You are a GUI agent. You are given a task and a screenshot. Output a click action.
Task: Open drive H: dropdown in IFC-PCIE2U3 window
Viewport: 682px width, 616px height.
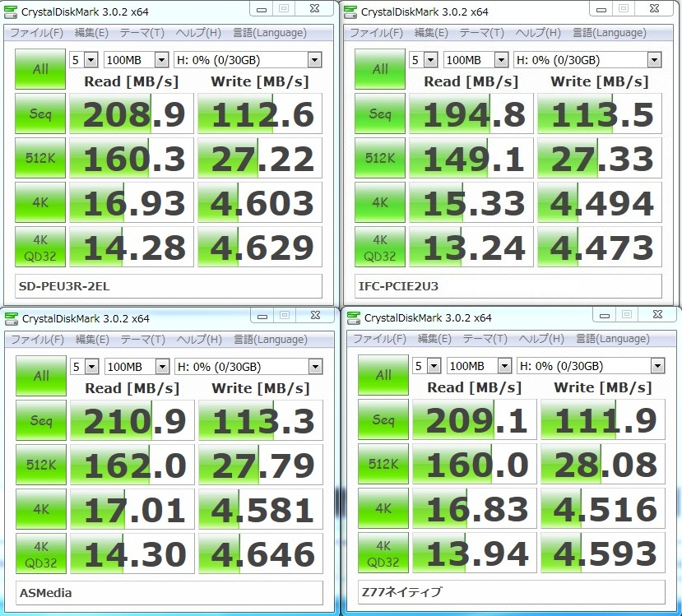pos(587,60)
